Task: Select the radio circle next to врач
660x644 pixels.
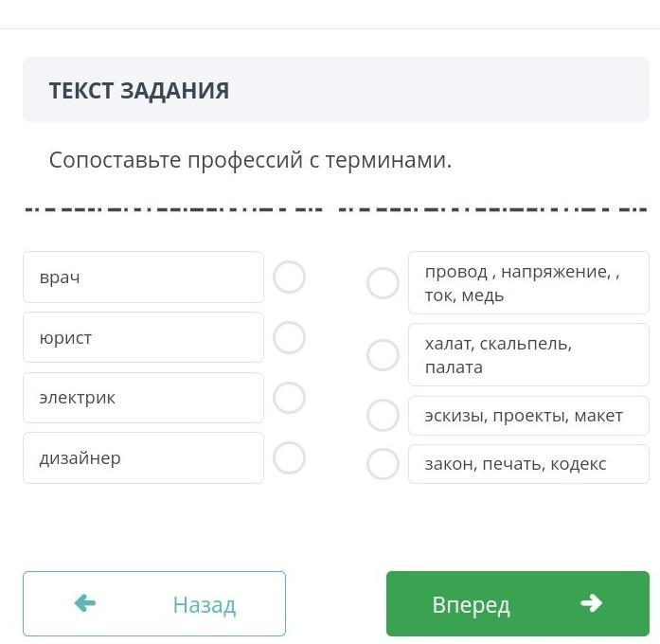Action: 289,277
